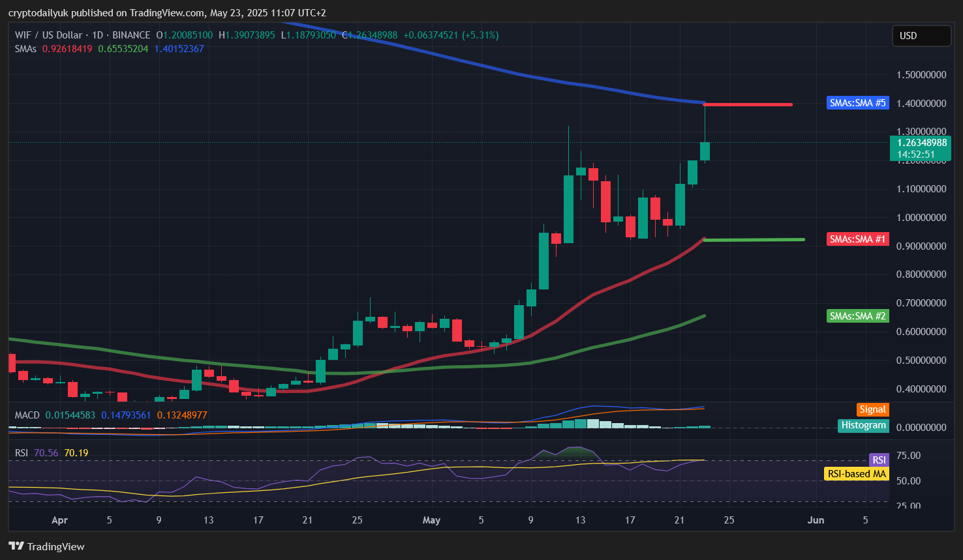Select the SMAs:SMA #5 blue label
963x560 pixels.
(x=857, y=103)
